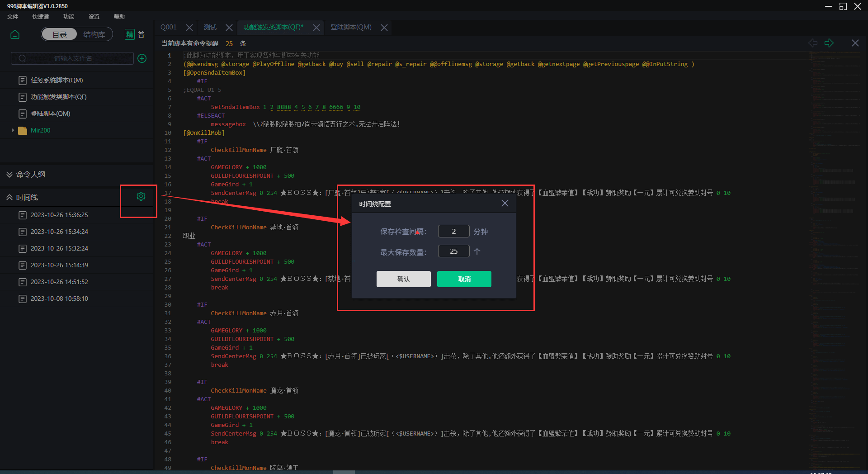Viewport: 868px width, 474px height.
Task: Switch to 登陆脚本(QM) tab
Action: click(351, 28)
